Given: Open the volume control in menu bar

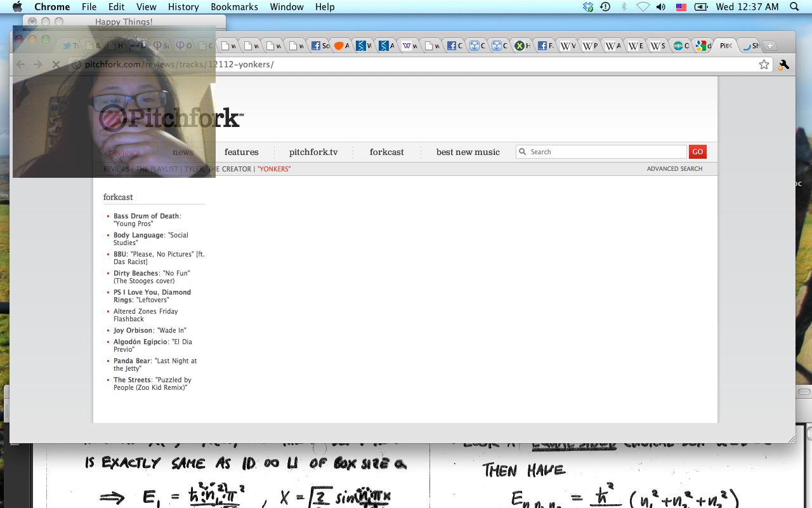Looking at the screenshot, I should [x=661, y=7].
